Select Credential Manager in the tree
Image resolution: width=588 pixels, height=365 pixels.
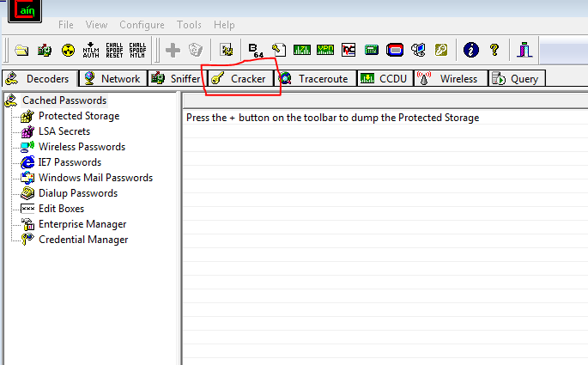click(83, 240)
